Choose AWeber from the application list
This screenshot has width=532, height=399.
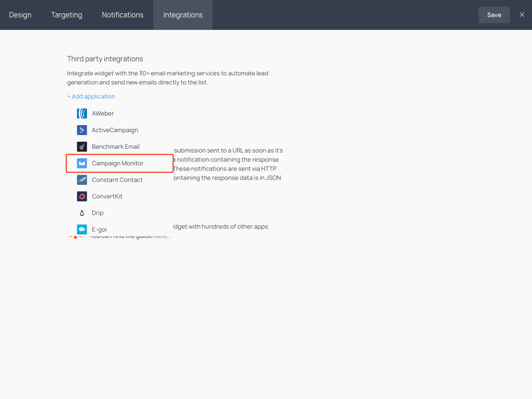pos(103,113)
